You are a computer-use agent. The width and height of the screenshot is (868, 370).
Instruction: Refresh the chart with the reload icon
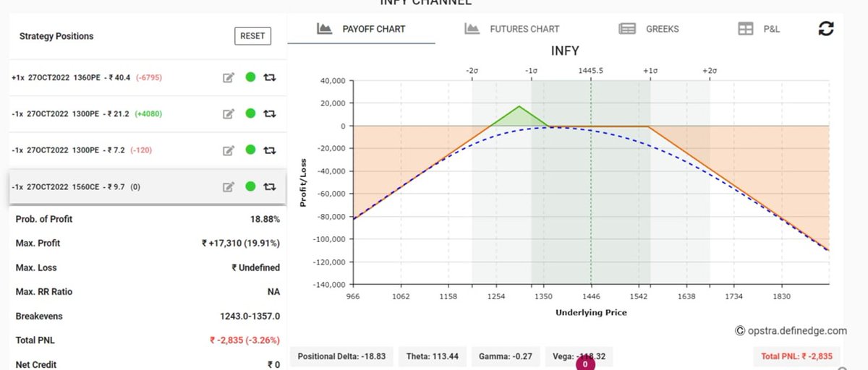pos(826,28)
